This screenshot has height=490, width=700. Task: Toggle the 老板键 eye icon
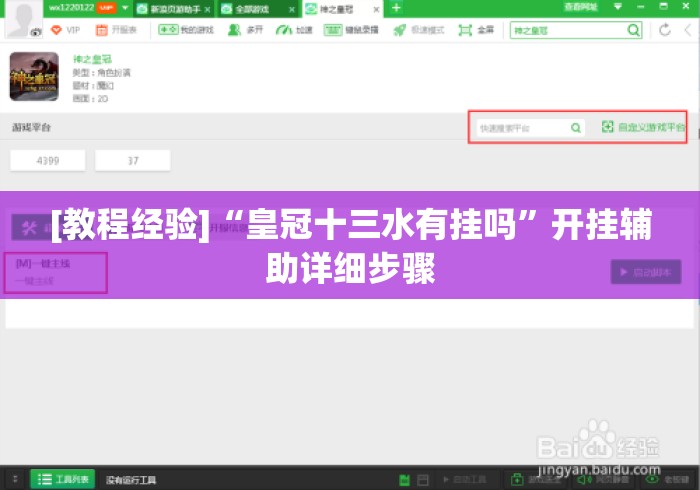tap(652, 479)
